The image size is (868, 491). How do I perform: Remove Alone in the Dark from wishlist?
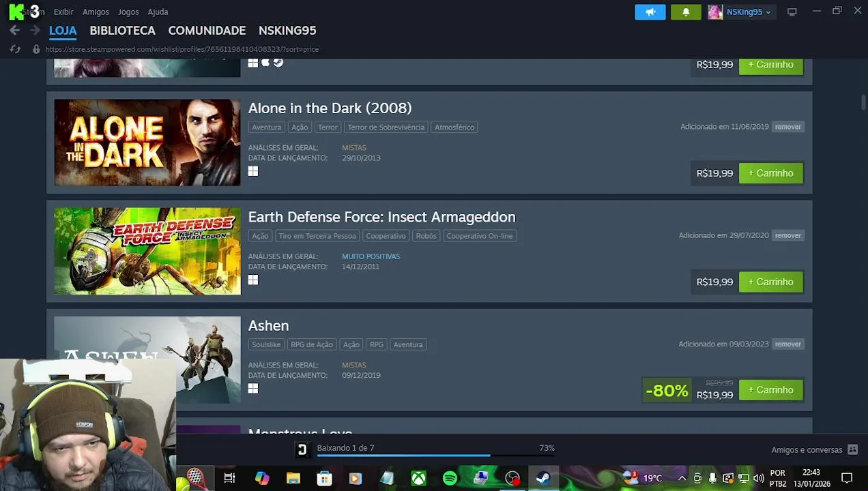[x=787, y=127]
